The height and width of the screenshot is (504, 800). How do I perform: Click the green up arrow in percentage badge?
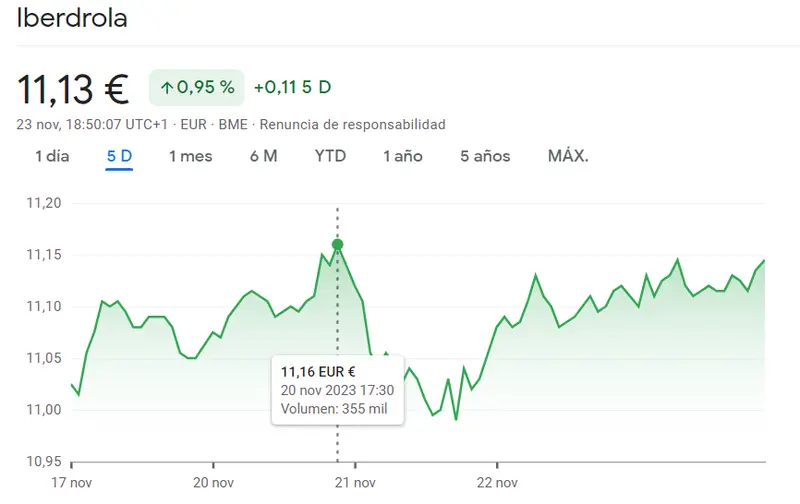coord(167,88)
